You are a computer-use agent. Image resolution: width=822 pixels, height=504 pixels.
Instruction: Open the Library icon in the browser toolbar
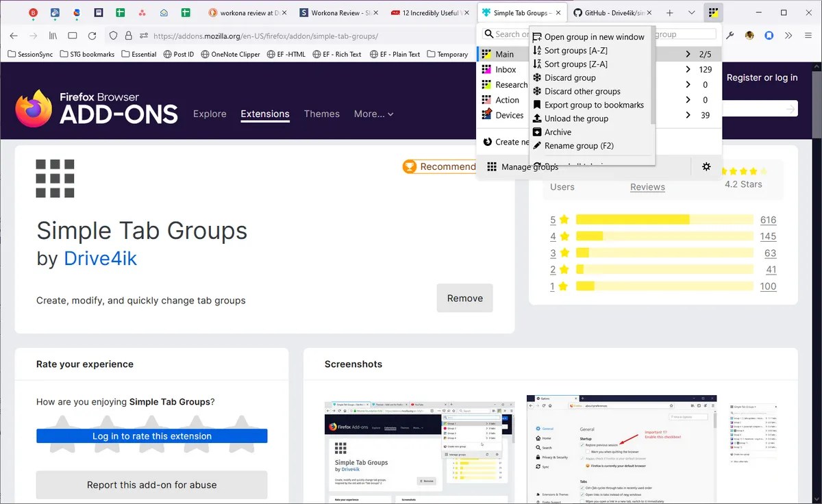[53, 36]
